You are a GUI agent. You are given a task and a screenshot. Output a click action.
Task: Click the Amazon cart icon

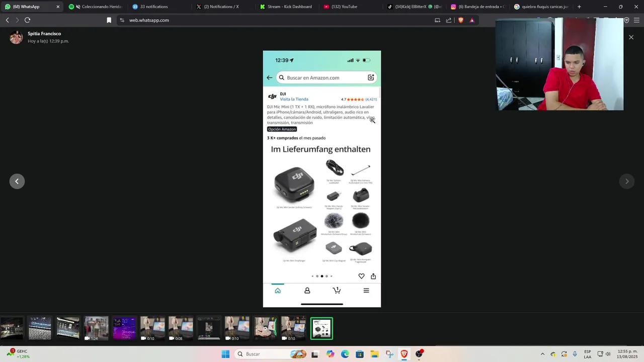click(x=337, y=291)
